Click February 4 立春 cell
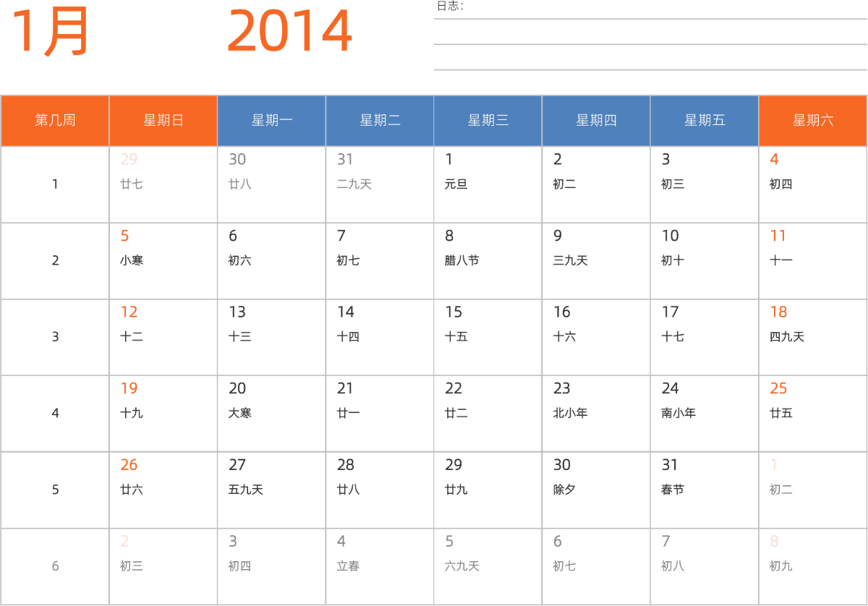 [x=380, y=566]
